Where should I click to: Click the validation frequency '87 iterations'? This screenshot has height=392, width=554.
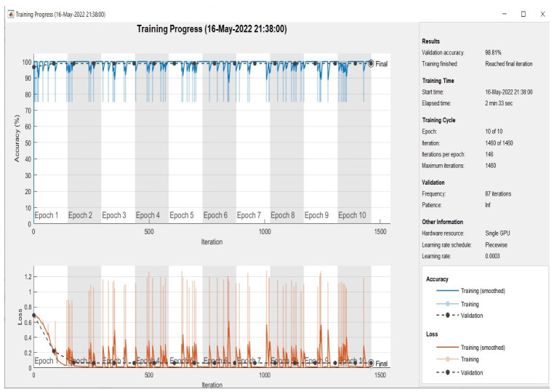click(x=498, y=193)
